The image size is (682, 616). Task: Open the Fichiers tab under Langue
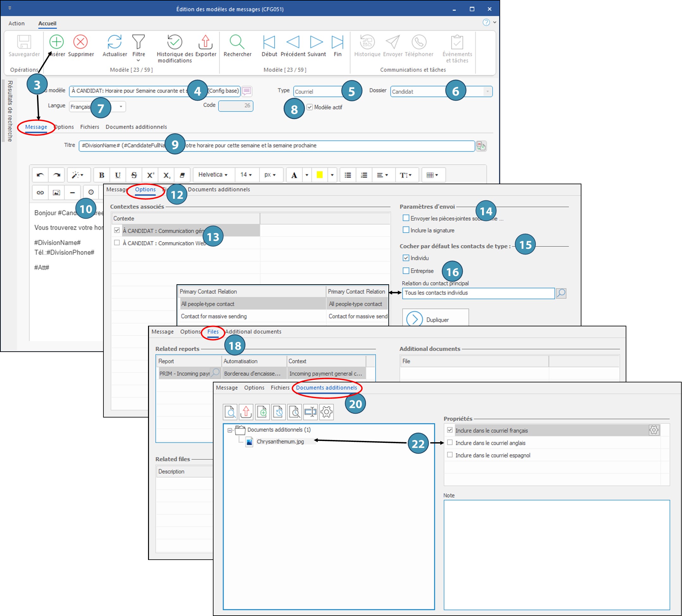(x=89, y=127)
